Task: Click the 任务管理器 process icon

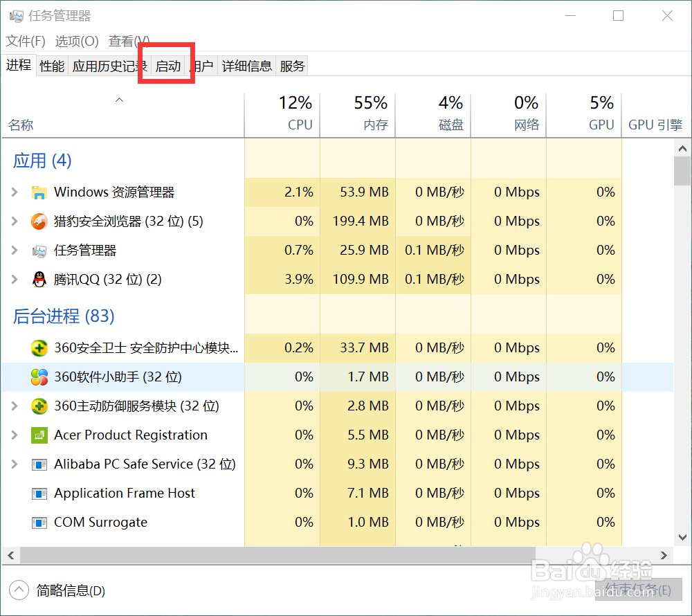Action: [39, 250]
